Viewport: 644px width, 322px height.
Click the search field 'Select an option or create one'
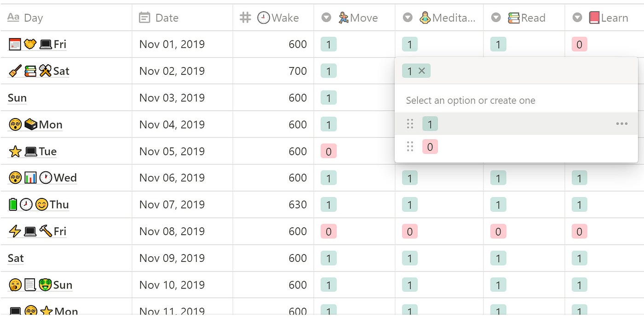pos(470,101)
